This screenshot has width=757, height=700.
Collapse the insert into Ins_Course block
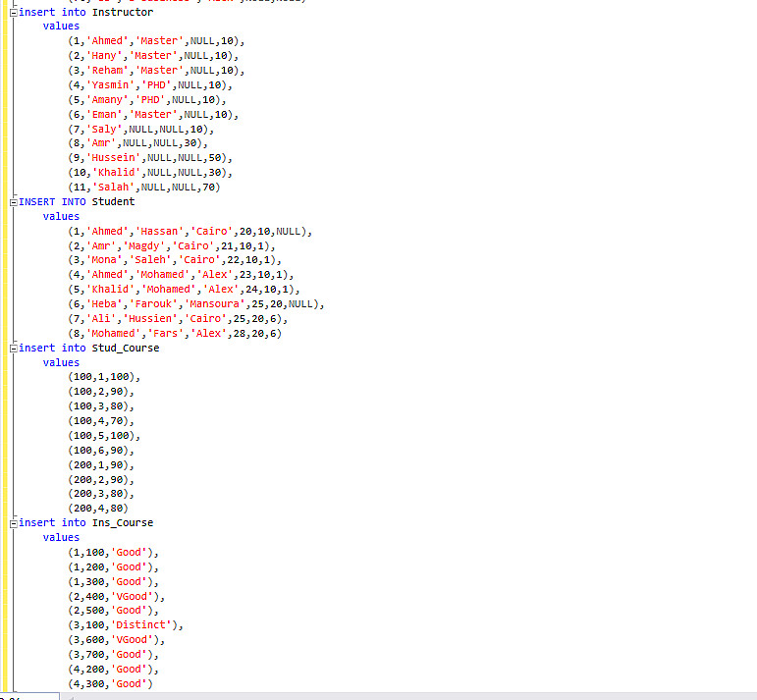[14, 523]
